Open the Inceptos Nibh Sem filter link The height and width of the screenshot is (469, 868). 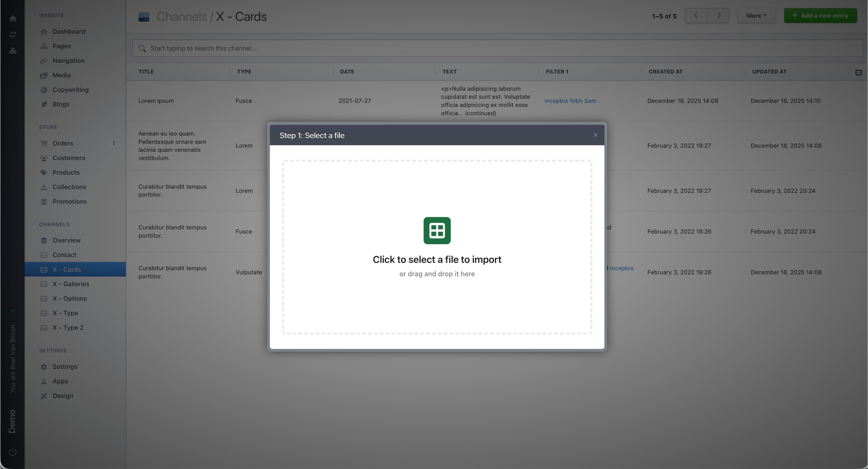pos(570,101)
